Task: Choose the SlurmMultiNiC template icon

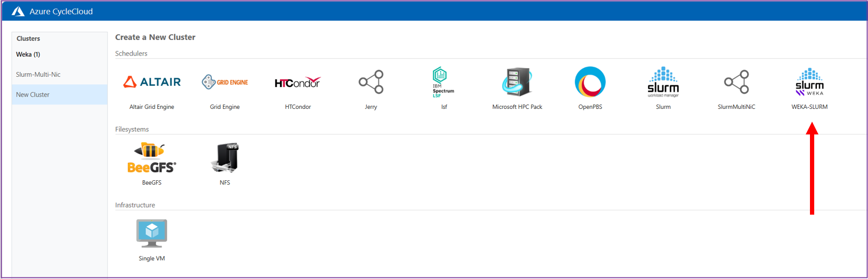Action: click(736, 82)
